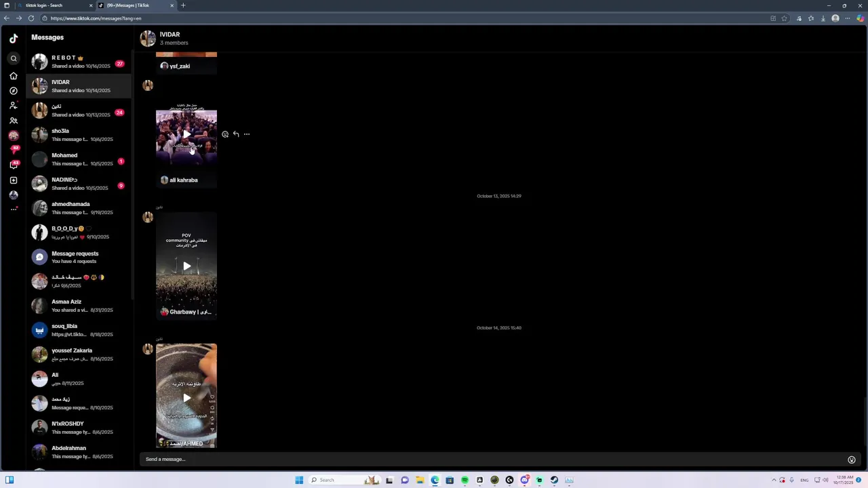This screenshot has height=488, width=868.
Task: Play the AHMED shared video
Action: point(186,398)
